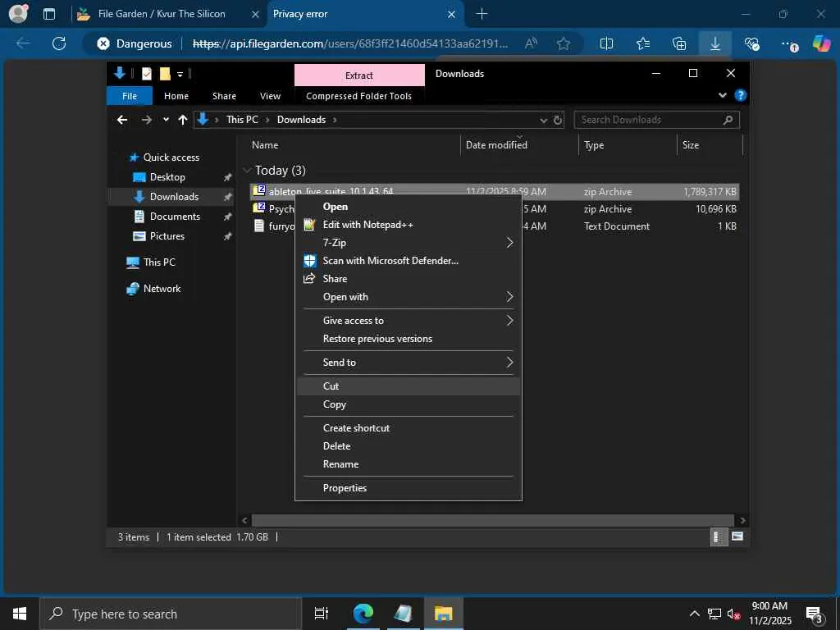Sort by Date modified column header
Screen dimensions: 840x630
518,144
